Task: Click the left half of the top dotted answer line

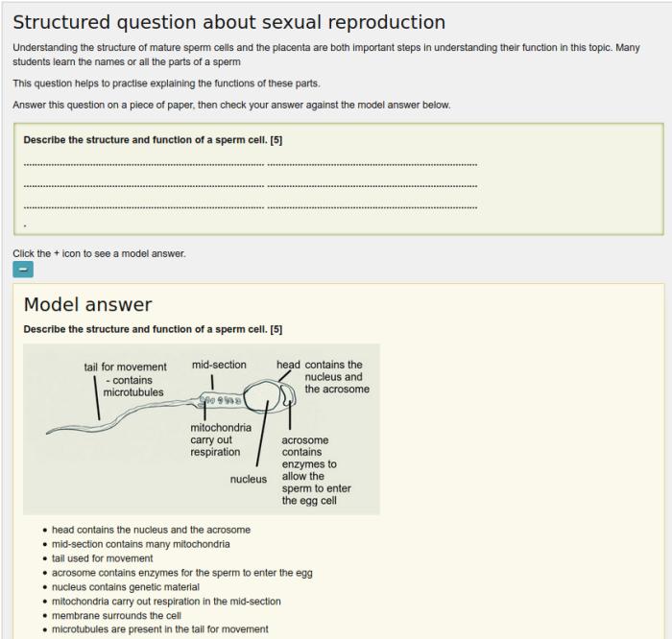Action: click(143, 165)
